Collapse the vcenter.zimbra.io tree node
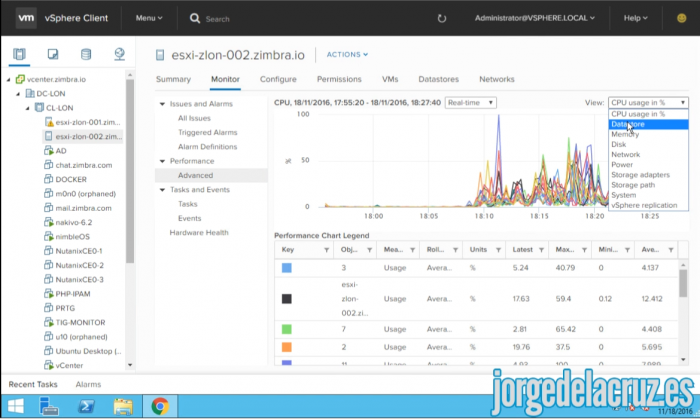Screen dimensions: 700x419 tap(8, 79)
